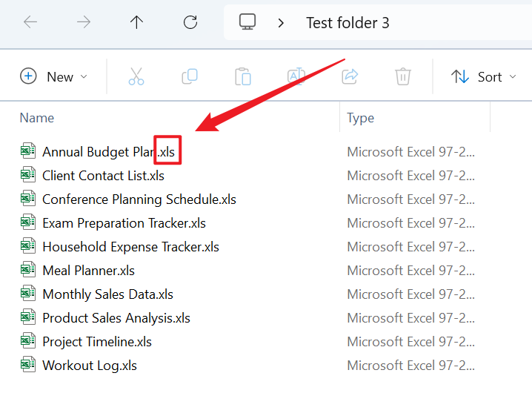Click the forward navigation arrow
Viewport: 532px width, 393px height.
tap(84, 22)
